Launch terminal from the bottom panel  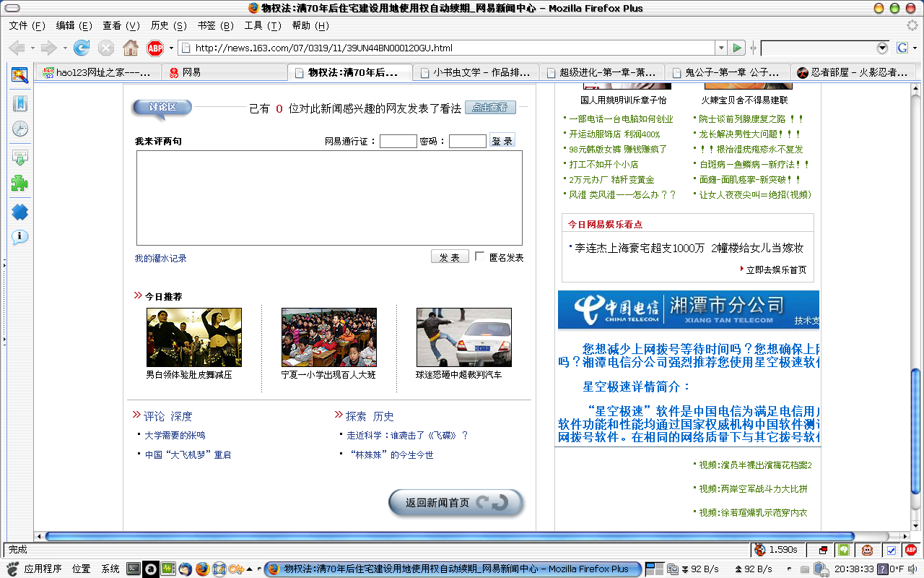click(134, 569)
